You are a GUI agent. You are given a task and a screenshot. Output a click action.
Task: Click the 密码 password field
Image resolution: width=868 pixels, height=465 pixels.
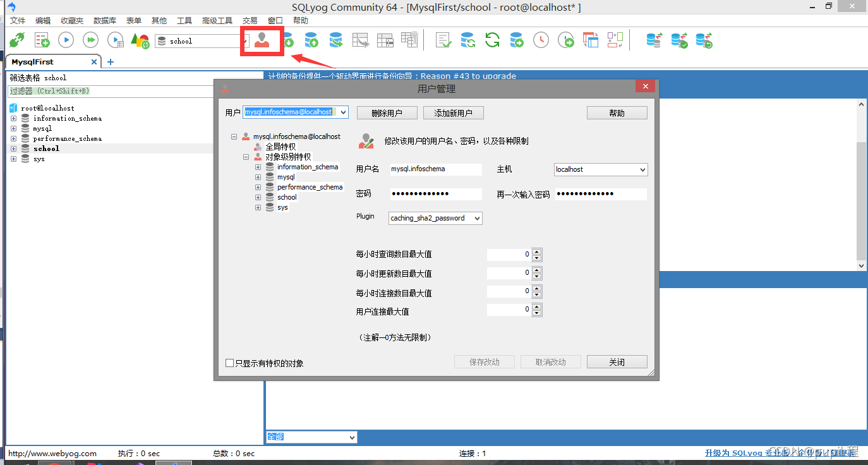coord(435,194)
